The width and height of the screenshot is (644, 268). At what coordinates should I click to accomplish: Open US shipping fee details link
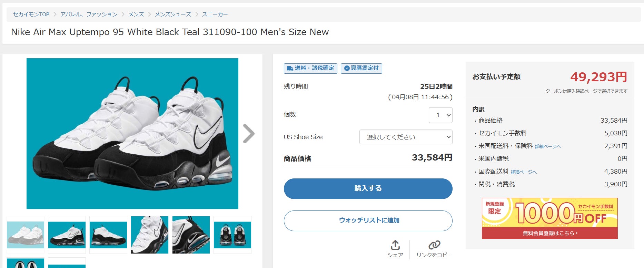tap(548, 146)
